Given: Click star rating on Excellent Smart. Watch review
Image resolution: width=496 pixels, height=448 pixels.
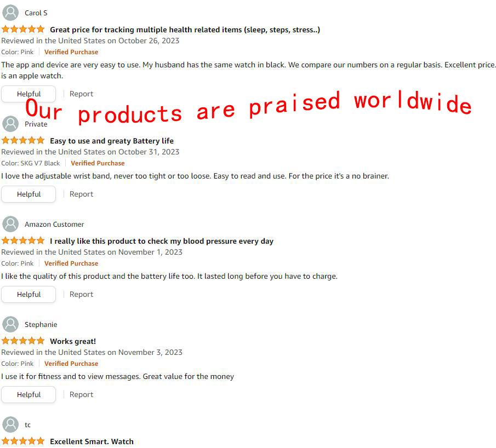Looking at the screenshot, I should [x=23, y=441].
